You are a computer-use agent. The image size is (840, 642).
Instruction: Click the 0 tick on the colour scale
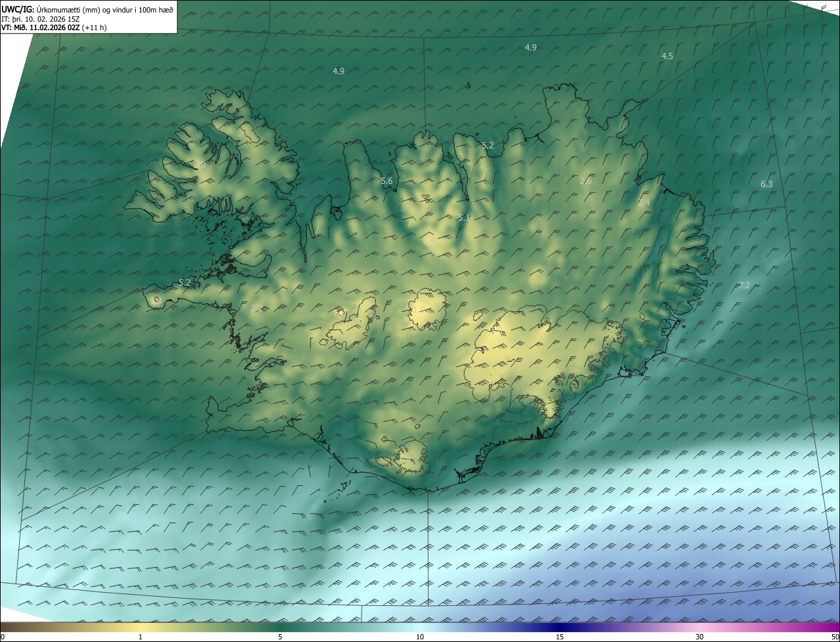pyautogui.click(x=2, y=637)
